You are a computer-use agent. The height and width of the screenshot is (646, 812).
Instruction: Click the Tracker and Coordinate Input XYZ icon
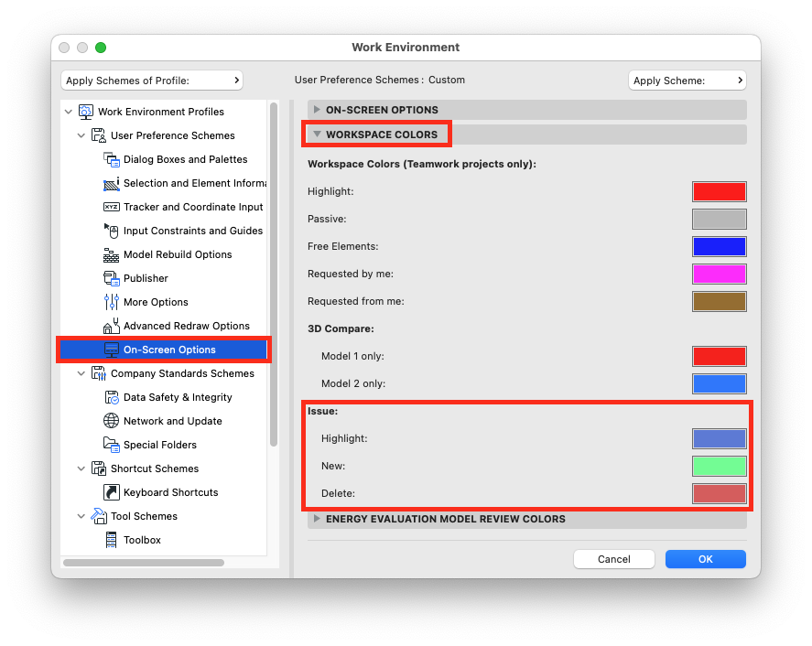[112, 207]
